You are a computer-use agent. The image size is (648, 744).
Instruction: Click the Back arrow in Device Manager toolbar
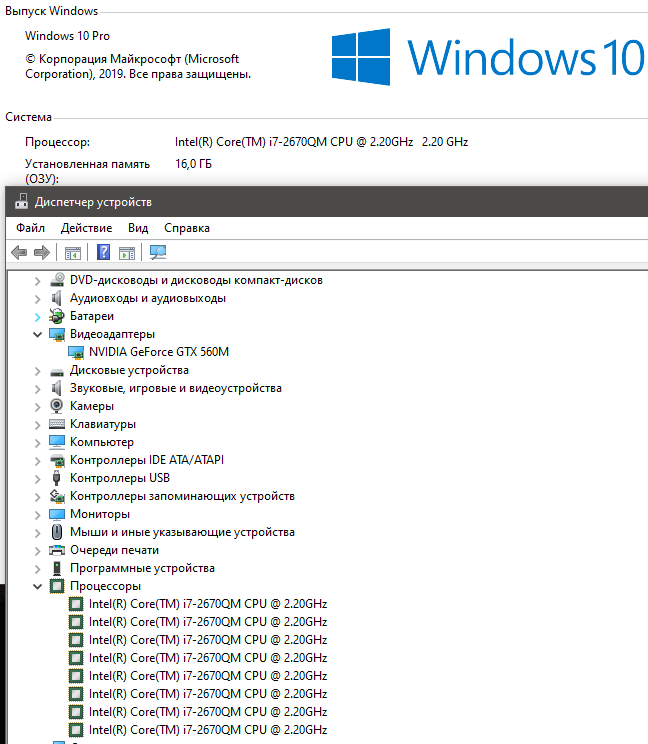[x=19, y=252]
